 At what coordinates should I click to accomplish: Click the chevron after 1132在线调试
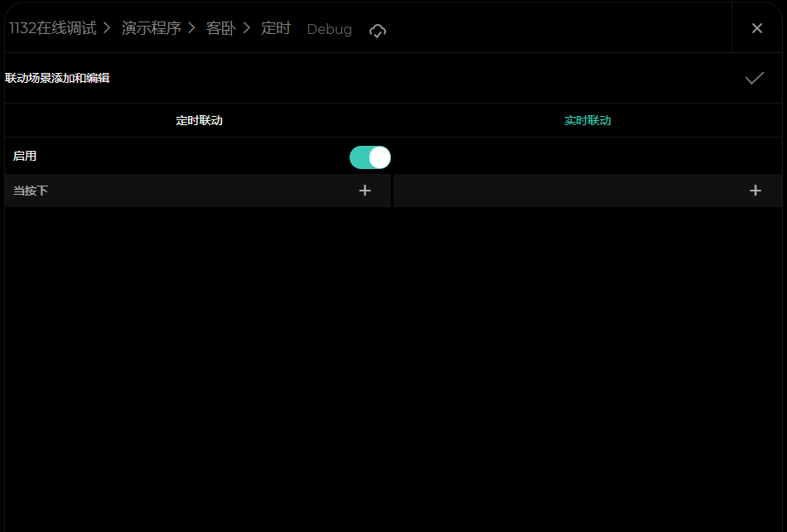(x=107, y=28)
